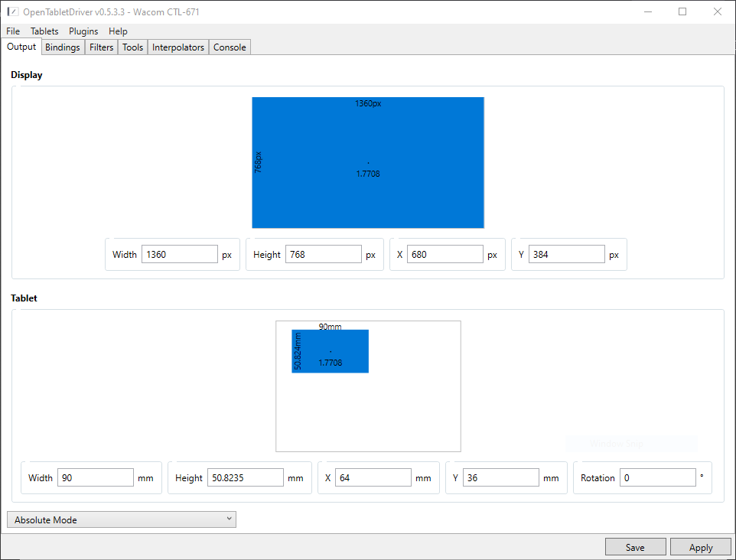Open the Interpolators tab
Viewport: 736px width, 560px height.
[x=178, y=47]
